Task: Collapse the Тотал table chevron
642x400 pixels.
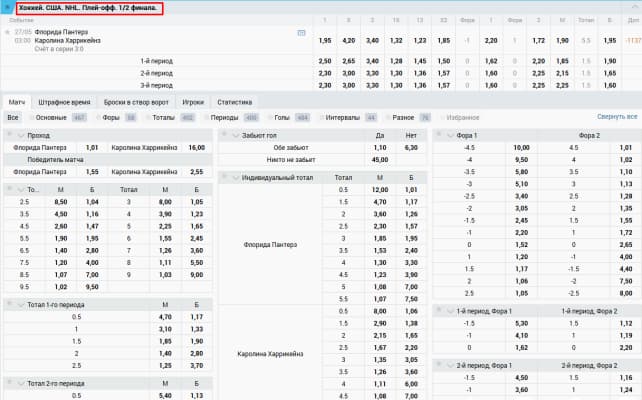Action: [x=21, y=190]
